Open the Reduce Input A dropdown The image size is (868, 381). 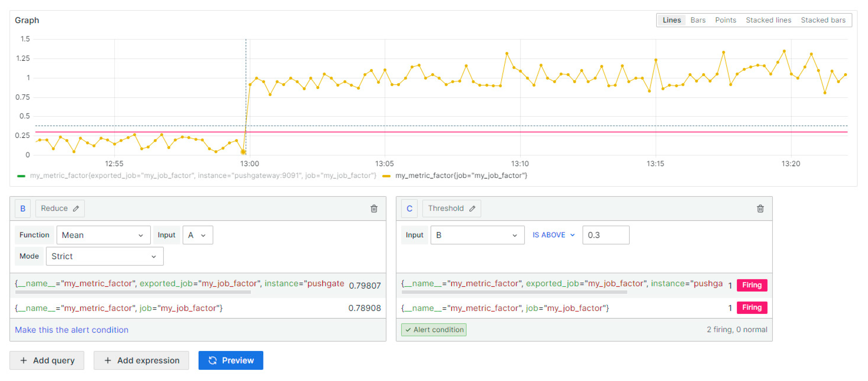click(x=198, y=235)
